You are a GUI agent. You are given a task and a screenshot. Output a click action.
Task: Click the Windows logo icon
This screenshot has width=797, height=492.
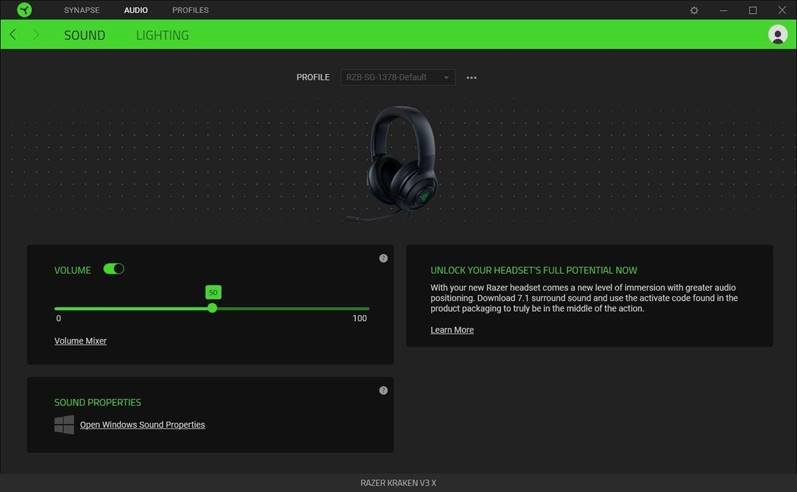pos(64,424)
